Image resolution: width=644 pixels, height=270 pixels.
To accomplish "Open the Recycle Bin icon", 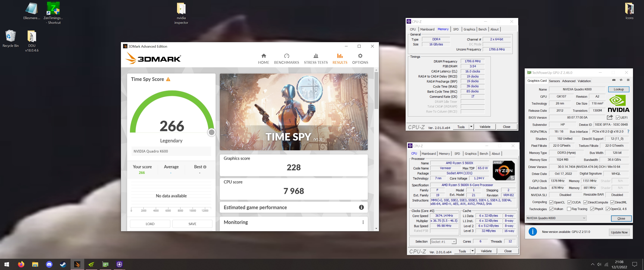I will click(x=10, y=39).
